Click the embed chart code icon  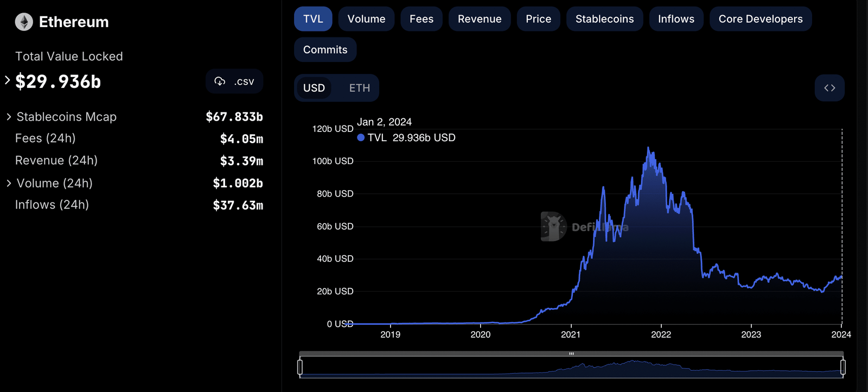(x=829, y=88)
